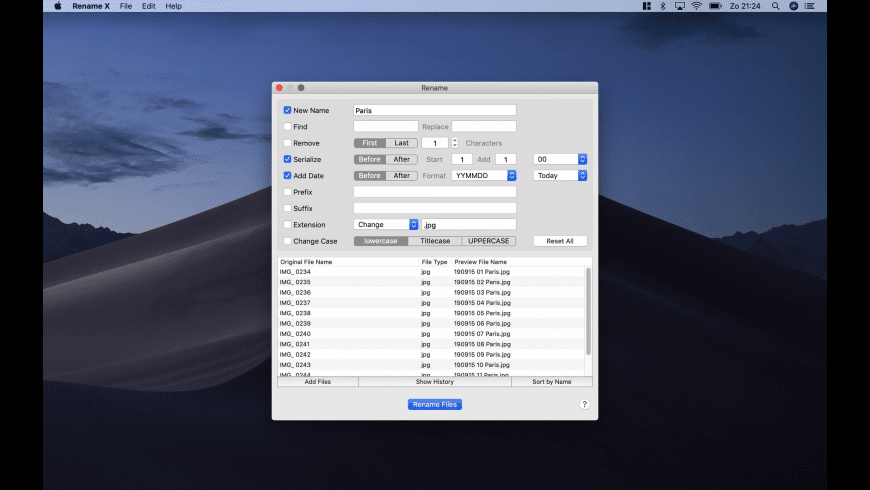Click the Sort by Name button
Screen dimensions: 870x490
pyautogui.click(x=552, y=382)
